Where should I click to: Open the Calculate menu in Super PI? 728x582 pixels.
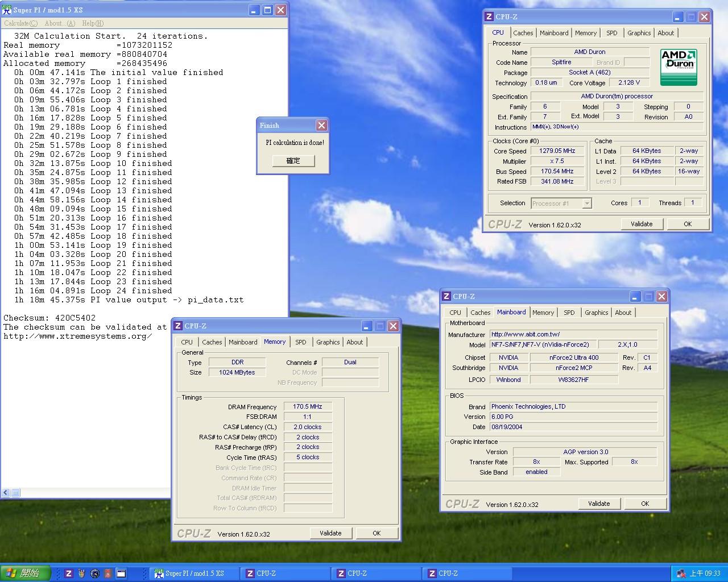click(x=20, y=23)
